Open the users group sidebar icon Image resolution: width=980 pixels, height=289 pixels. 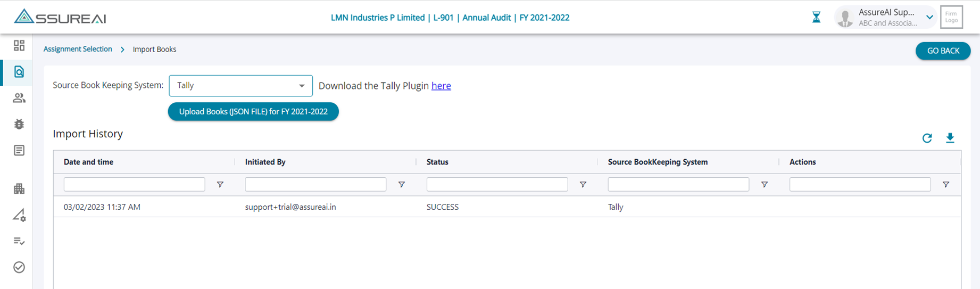click(19, 98)
